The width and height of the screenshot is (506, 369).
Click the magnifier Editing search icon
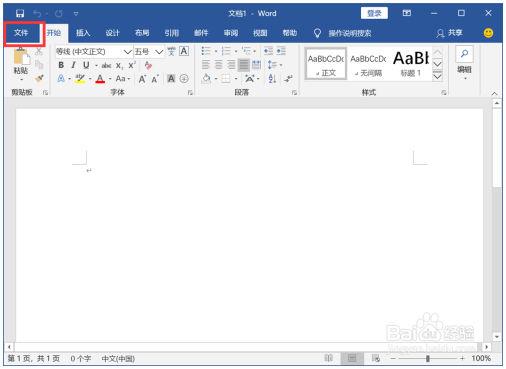[x=464, y=53]
